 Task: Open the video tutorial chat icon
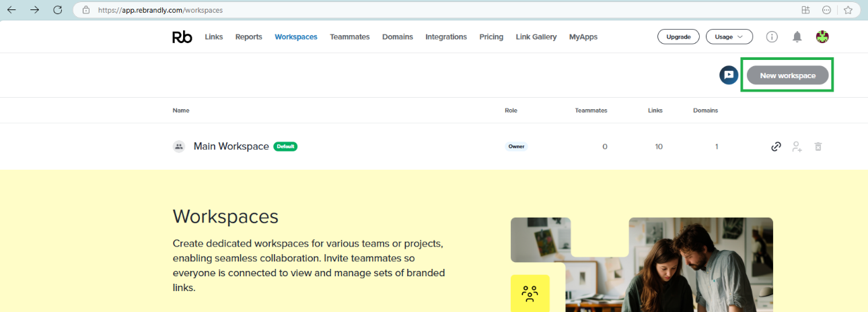pos(729,75)
